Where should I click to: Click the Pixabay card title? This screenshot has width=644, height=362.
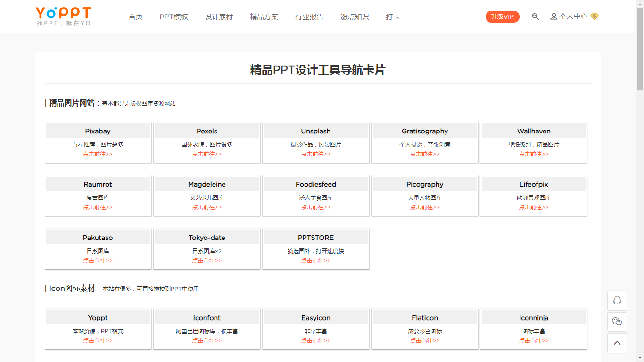[x=98, y=131]
